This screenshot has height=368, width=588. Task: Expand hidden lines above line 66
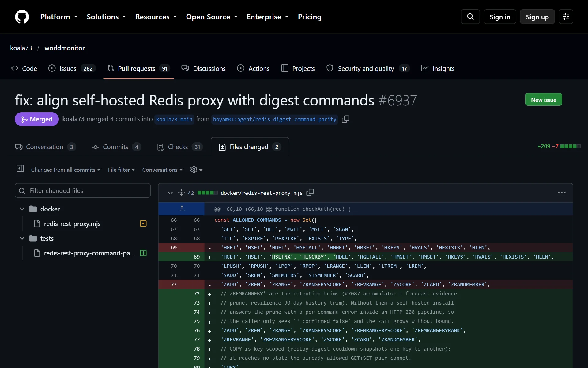click(x=182, y=209)
